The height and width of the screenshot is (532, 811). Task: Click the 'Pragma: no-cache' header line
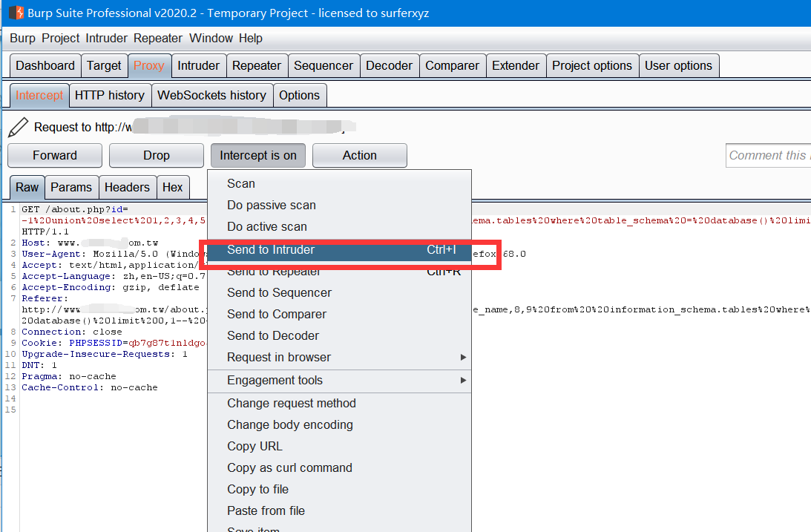pos(69,376)
